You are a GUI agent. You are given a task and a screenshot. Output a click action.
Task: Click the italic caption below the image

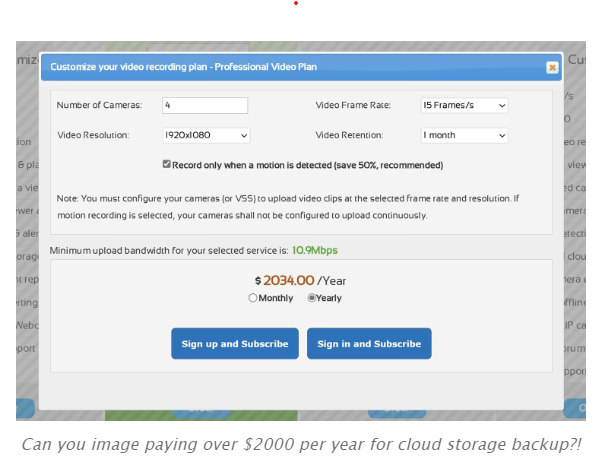tap(301, 444)
